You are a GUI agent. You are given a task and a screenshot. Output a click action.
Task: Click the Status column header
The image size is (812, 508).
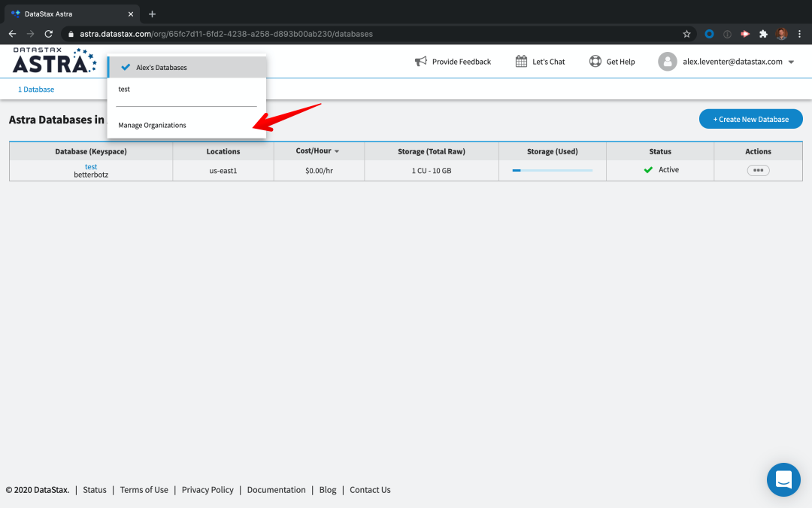[660, 151]
